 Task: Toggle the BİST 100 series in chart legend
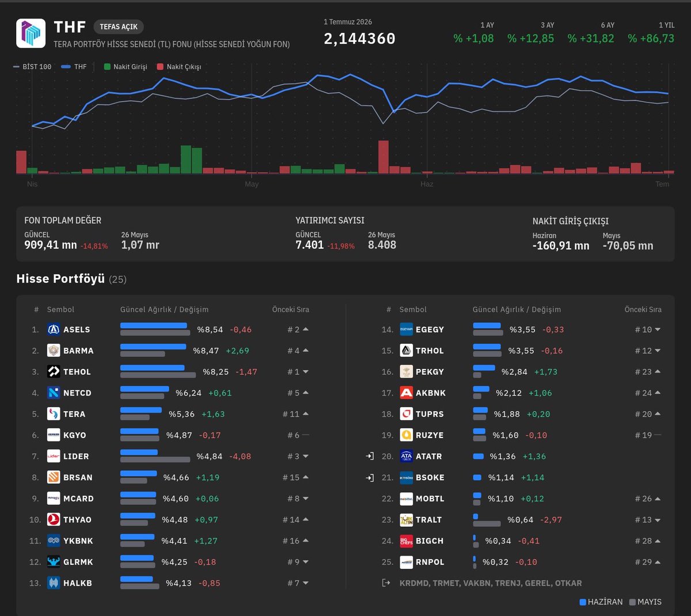click(x=32, y=67)
